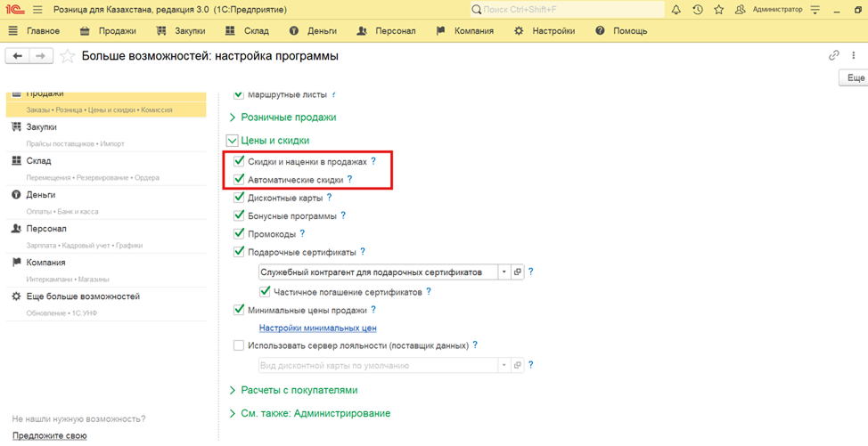Image resolution: width=868 pixels, height=446 pixels.
Task: Click help question mark next to Автоматические скидки
Action: tap(349, 179)
